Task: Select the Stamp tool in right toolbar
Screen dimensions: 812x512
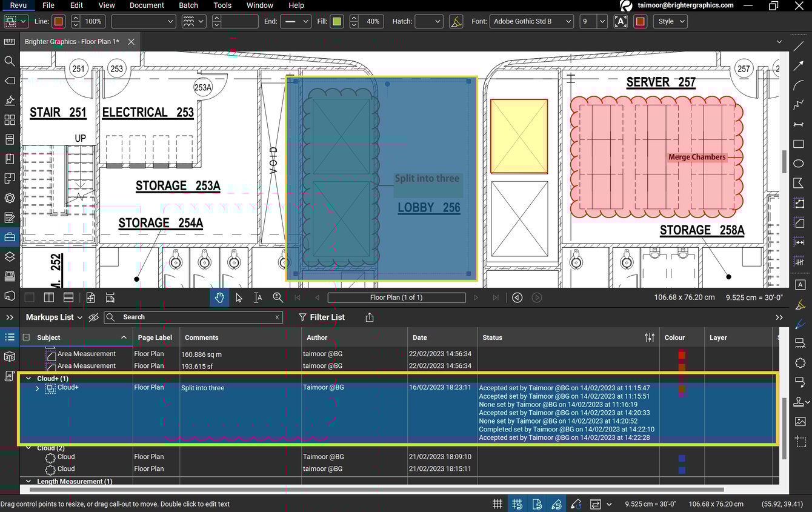Action: tap(799, 402)
